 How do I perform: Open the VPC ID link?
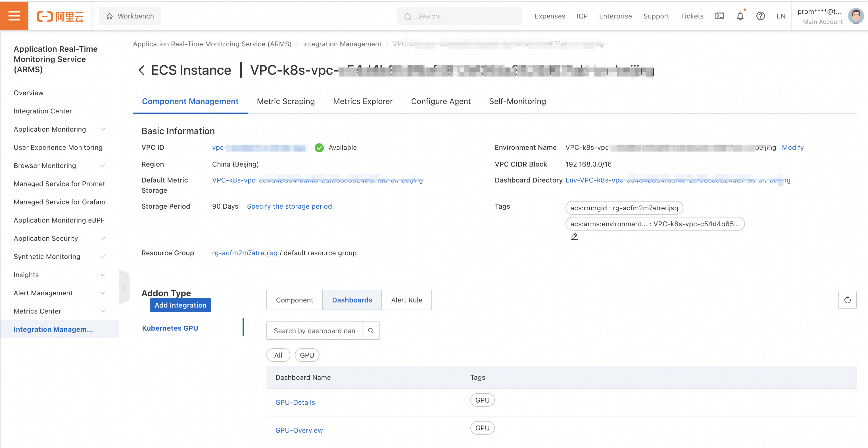tap(259, 148)
